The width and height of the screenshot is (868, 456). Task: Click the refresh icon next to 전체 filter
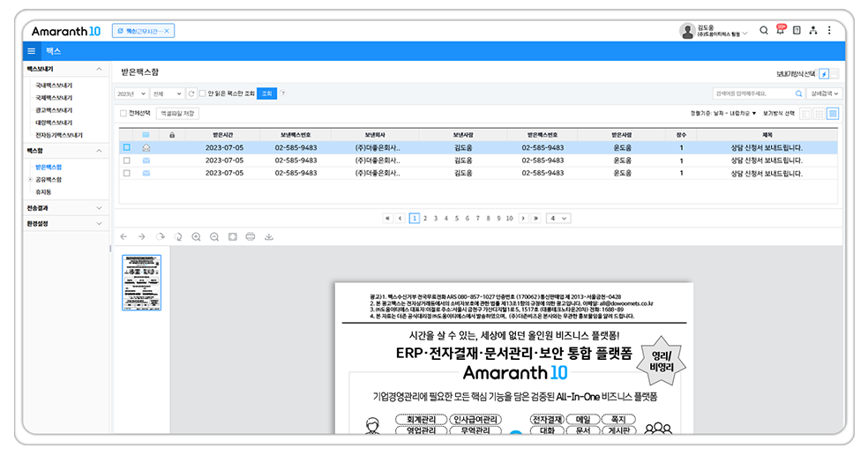click(191, 93)
